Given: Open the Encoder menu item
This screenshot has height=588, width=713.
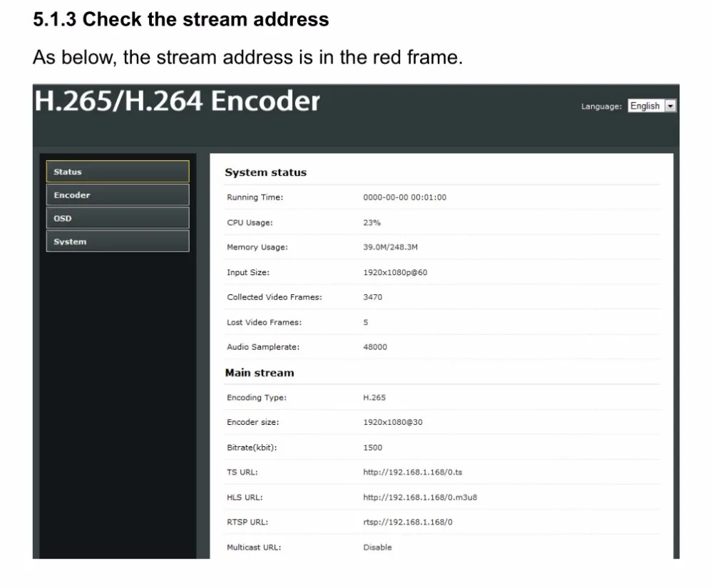Looking at the screenshot, I should click(x=118, y=195).
